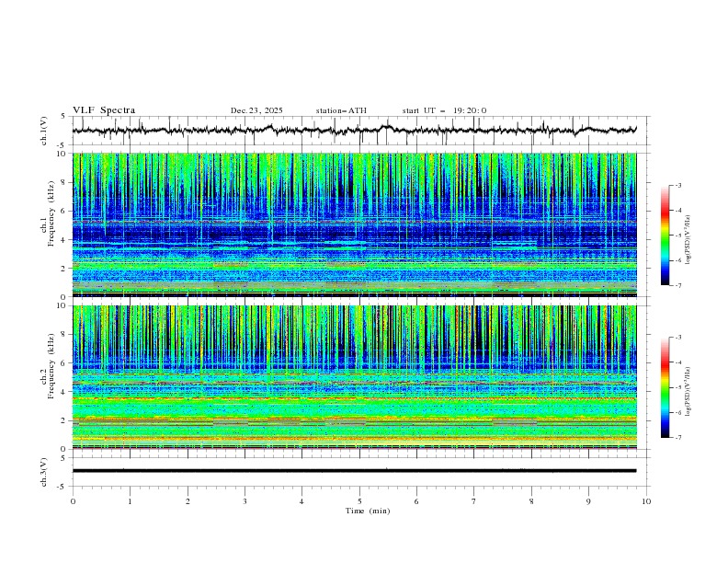The image size is (728, 563).
Task: Click the "Time (min)" axis title
Action: pos(368,511)
